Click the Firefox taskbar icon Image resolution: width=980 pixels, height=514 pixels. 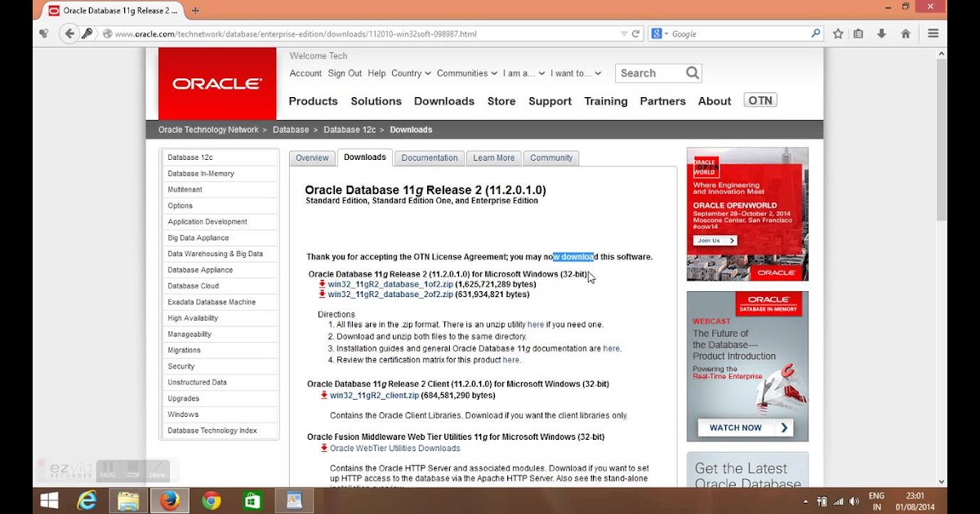click(x=170, y=500)
